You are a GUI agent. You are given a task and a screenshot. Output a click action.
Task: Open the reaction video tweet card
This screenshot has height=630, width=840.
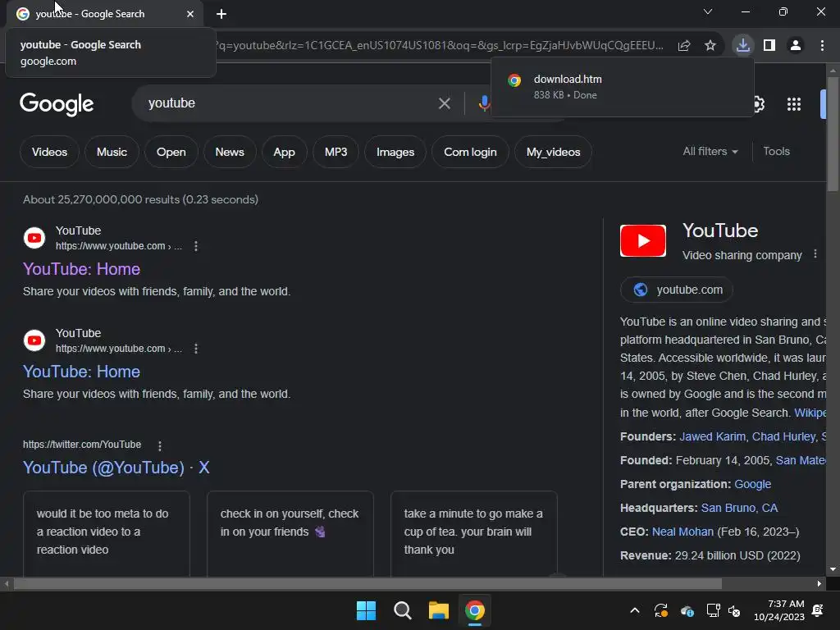107,533
